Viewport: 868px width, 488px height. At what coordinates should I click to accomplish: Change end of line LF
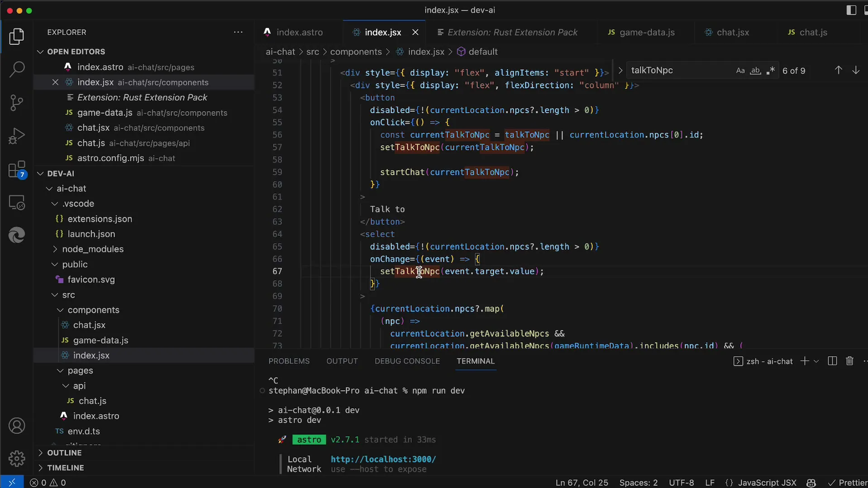[710, 483]
